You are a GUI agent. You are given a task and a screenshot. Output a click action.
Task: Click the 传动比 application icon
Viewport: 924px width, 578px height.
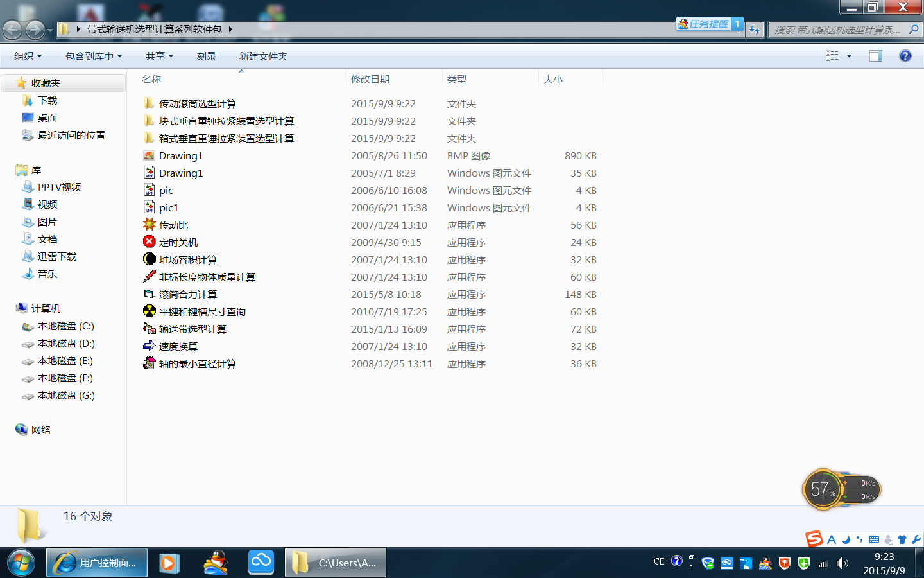[x=150, y=225]
